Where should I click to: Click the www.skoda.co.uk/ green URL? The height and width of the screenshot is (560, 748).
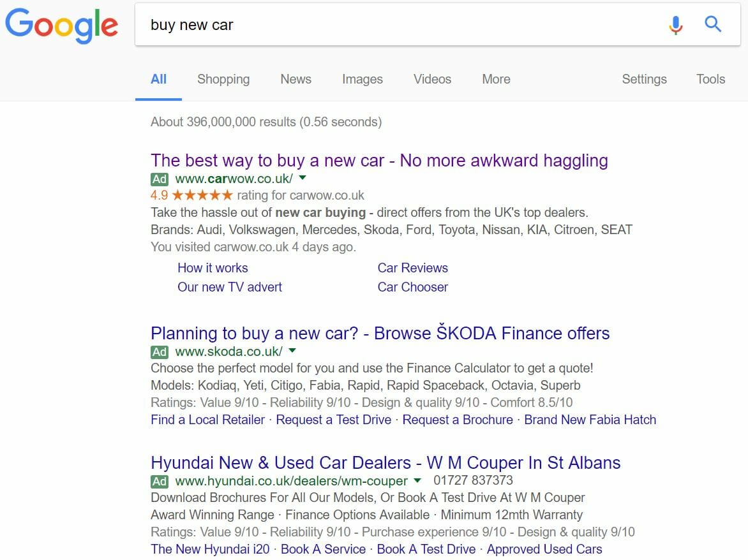click(x=228, y=351)
